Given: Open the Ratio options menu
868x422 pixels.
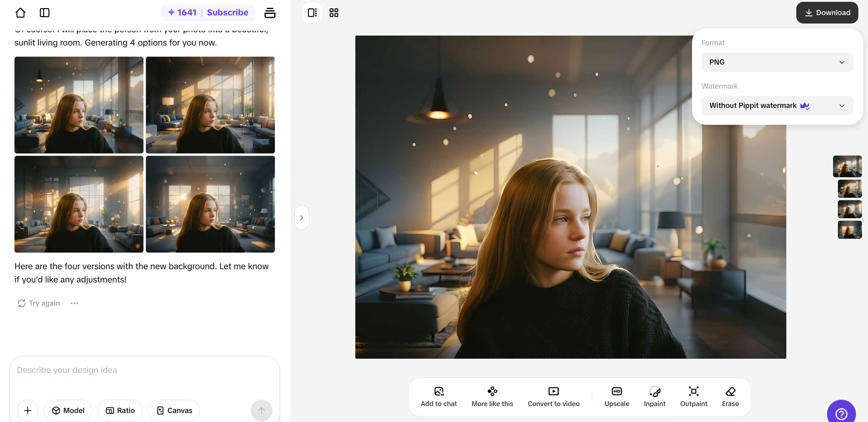Looking at the screenshot, I should [x=120, y=410].
